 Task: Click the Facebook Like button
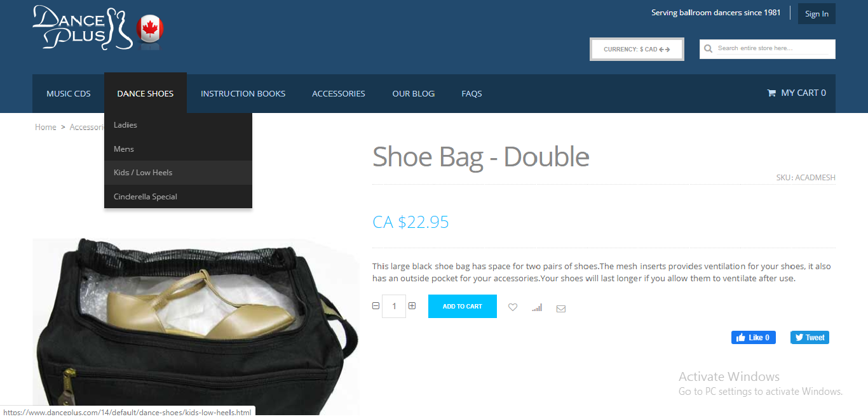click(754, 337)
